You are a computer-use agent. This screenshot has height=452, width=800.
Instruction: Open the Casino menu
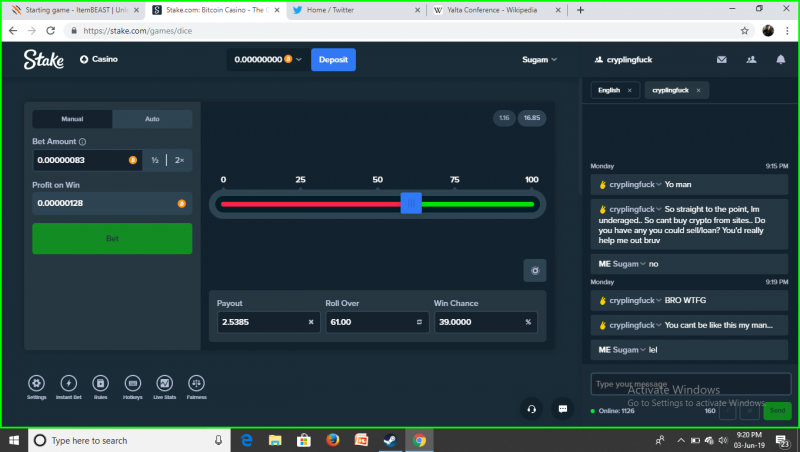click(99, 60)
